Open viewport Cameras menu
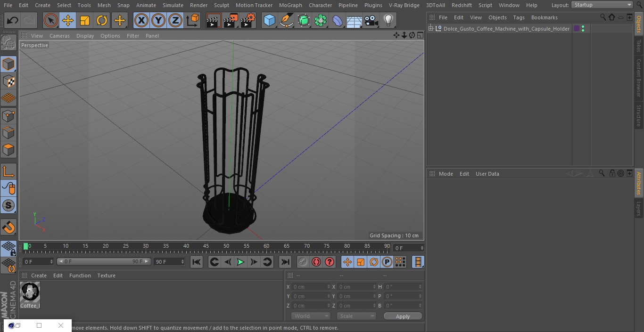644x332 pixels. 59,36
